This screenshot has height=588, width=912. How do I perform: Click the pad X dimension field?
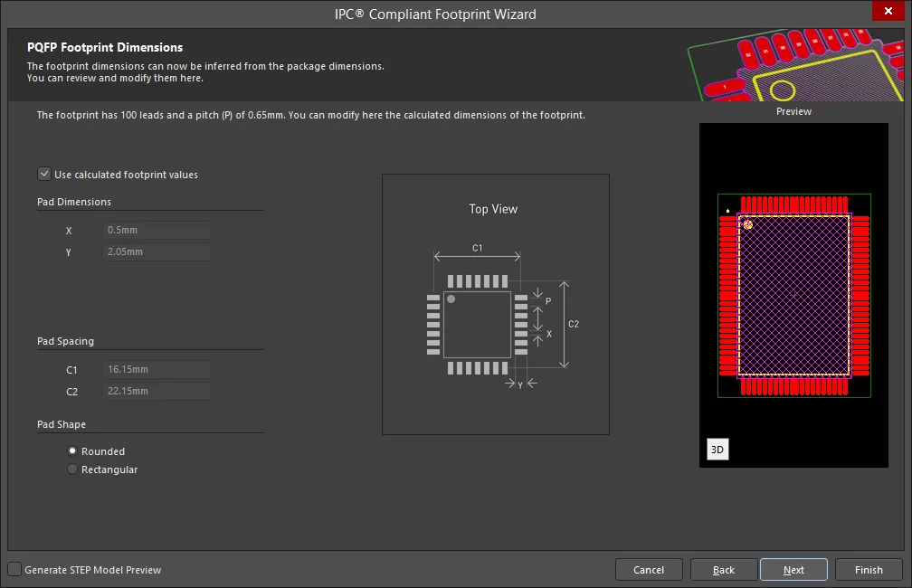157,230
